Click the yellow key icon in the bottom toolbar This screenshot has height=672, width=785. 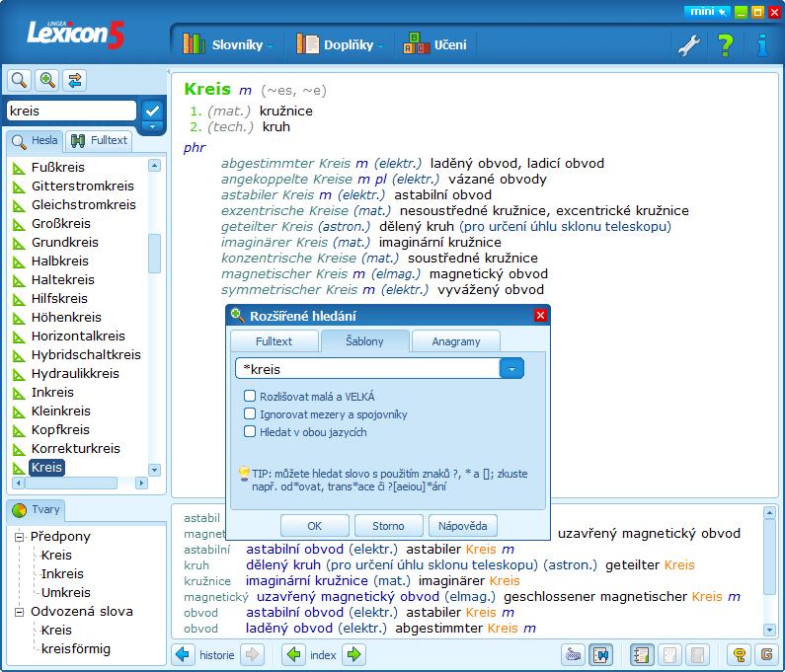tap(739, 654)
